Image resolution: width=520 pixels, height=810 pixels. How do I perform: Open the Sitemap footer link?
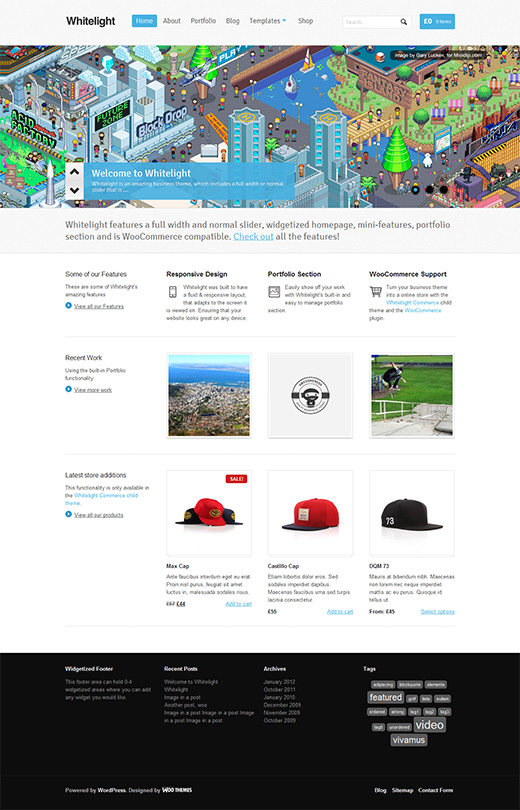(x=402, y=790)
